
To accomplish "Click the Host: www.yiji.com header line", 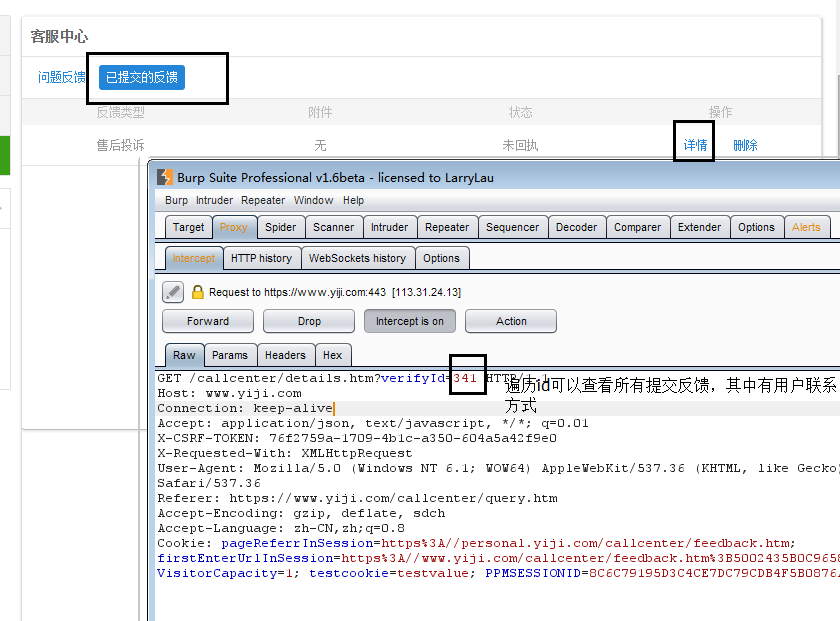I will click(229, 393).
